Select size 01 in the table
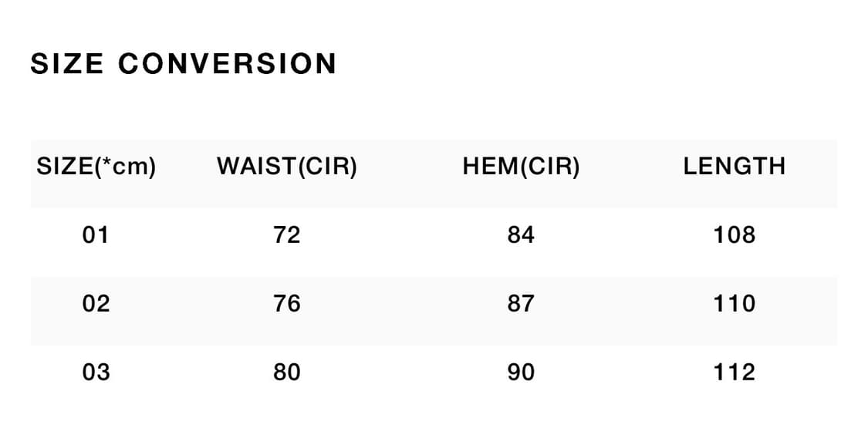Screen dimensions: 868x442 pos(96,234)
